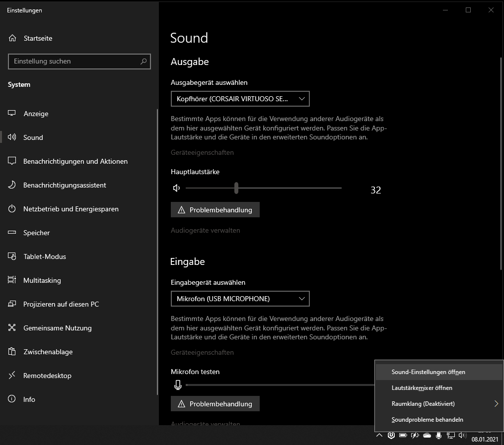Open the Tablet-Modus settings page
Viewport: 504px width, 445px height.
(x=44, y=256)
